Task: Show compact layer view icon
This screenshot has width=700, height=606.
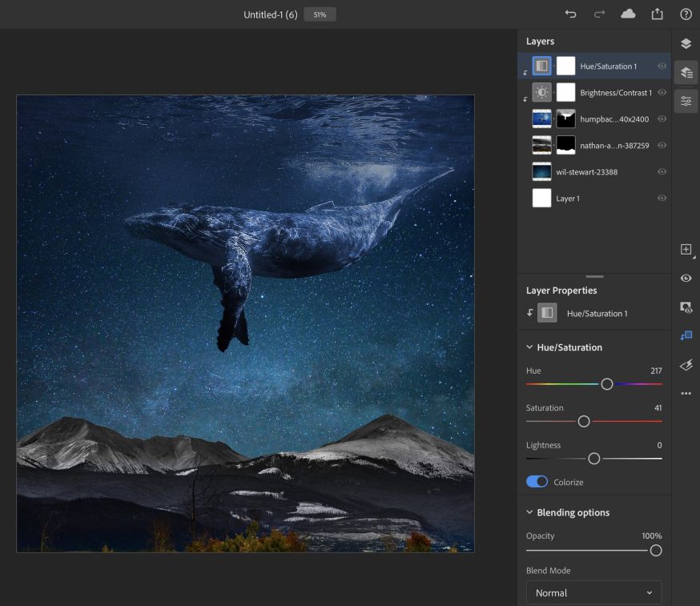Action: [686, 43]
